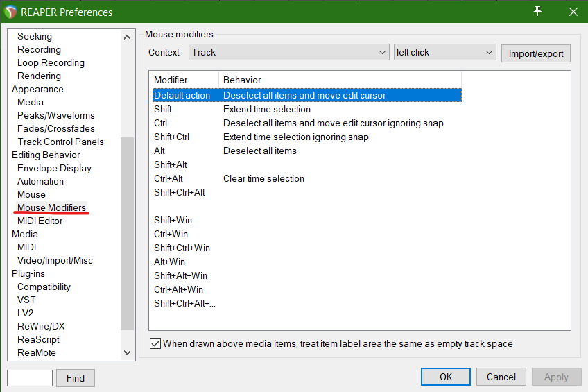Open VST plug-in settings
The image size is (588, 392).
point(26,300)
